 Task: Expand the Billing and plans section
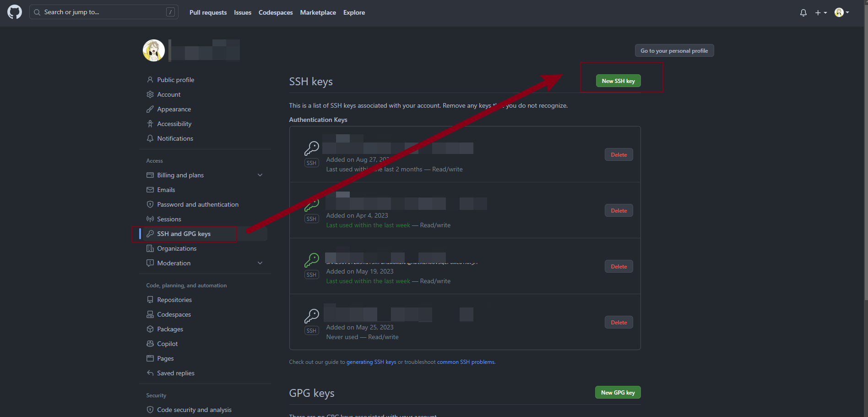coord(260,175)
